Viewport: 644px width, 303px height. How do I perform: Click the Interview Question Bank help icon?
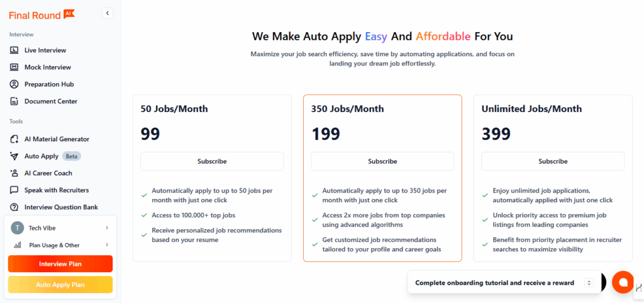(x=14, y=207)
